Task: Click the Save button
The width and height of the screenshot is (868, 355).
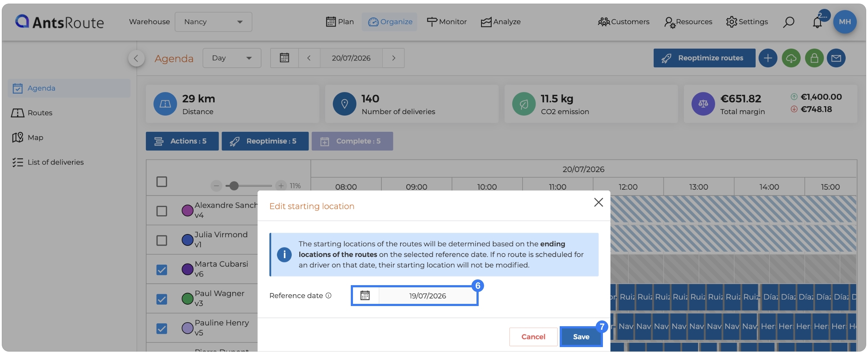Action: 581,337
